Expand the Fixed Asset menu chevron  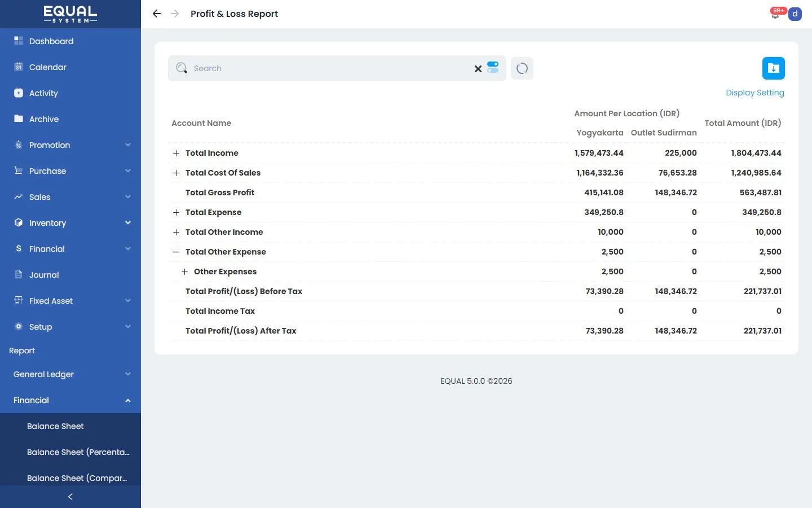pos(128,301)
